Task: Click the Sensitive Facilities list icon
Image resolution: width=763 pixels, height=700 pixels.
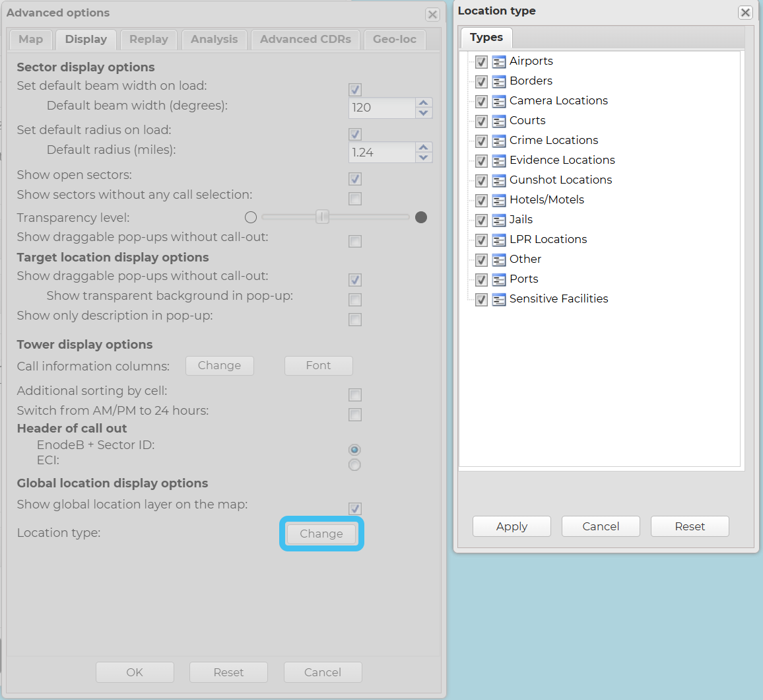Action: (x=499, y=300)
